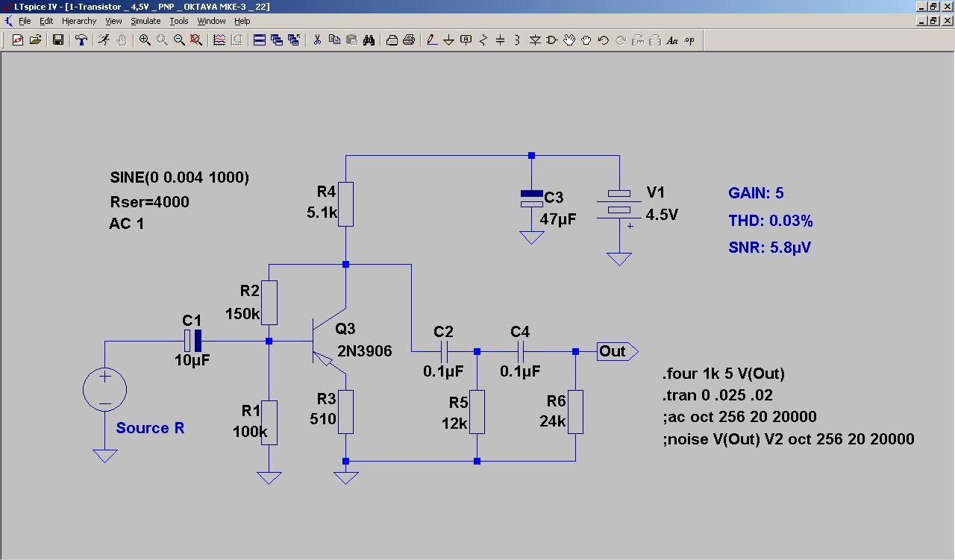Click the 12k value of R5
This screenshot has height=560, width=955.
[x=454, y=424]
